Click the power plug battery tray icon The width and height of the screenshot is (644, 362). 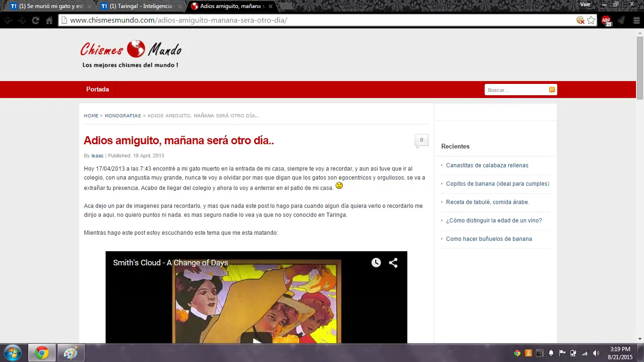click(x=574, y=353)
